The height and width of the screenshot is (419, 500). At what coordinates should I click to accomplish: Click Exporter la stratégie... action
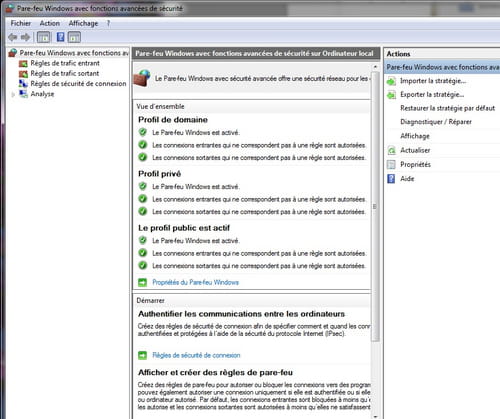432,95
